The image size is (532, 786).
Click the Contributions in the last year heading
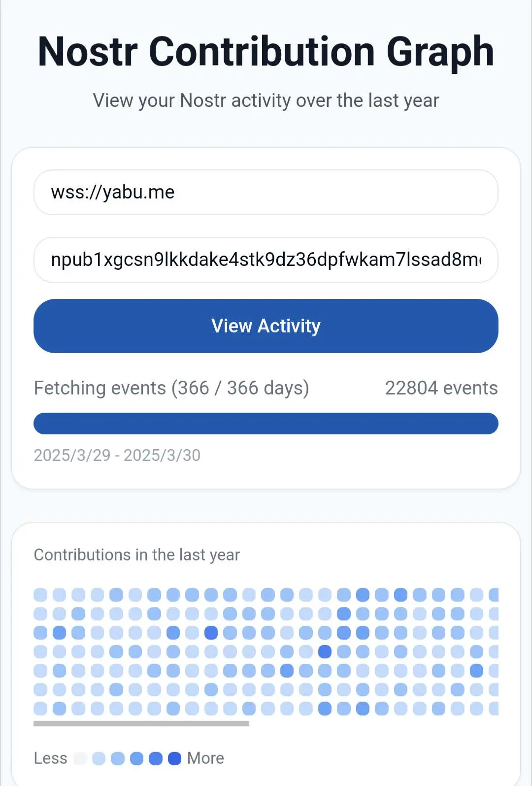click(x=137, y=555)
